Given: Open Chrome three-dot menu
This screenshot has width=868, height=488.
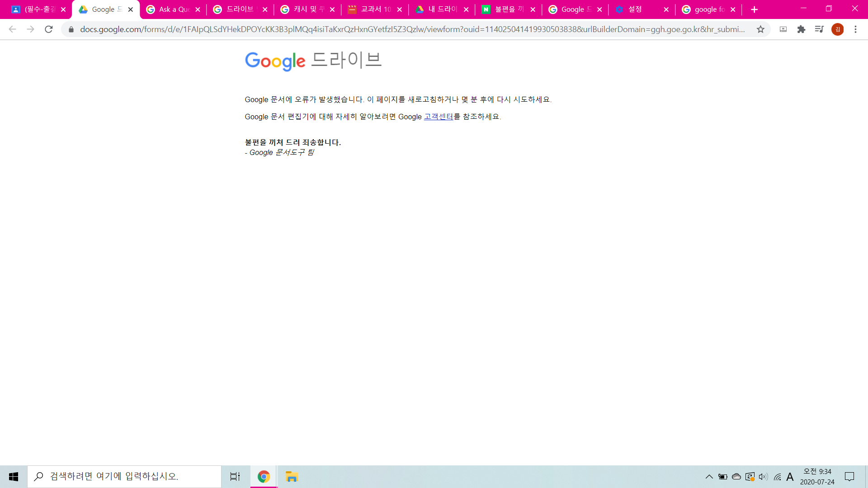Looking at the screenshot, I should point(855,29).
